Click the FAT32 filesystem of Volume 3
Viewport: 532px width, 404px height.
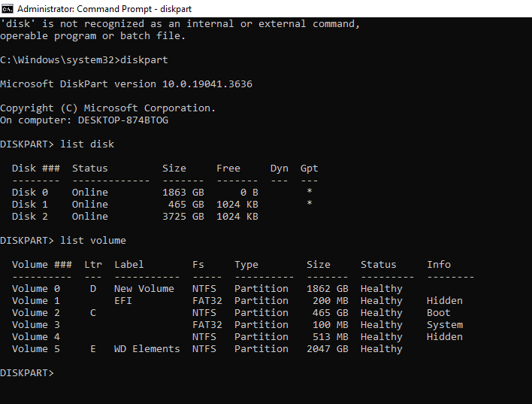pyautogui.click(x=207, y=325)
